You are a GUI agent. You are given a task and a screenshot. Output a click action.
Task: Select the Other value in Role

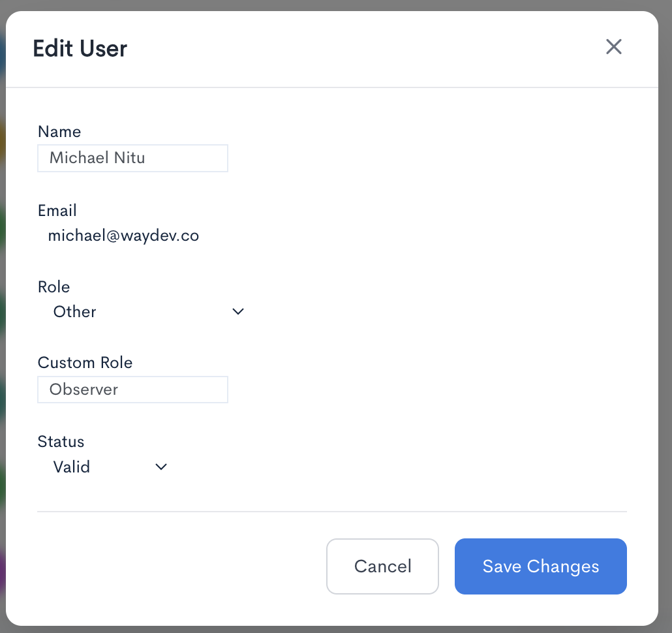[75, 312]
